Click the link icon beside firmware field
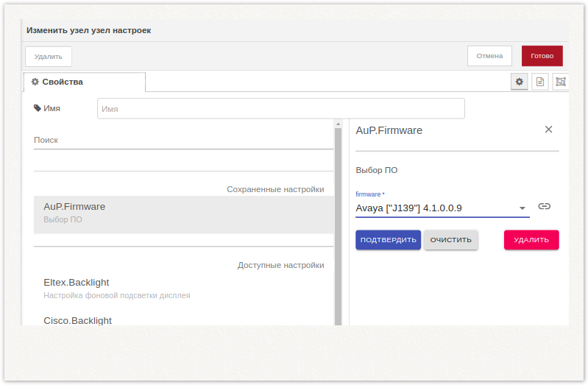This screenshot has width=588, height=385. point(545,207)
